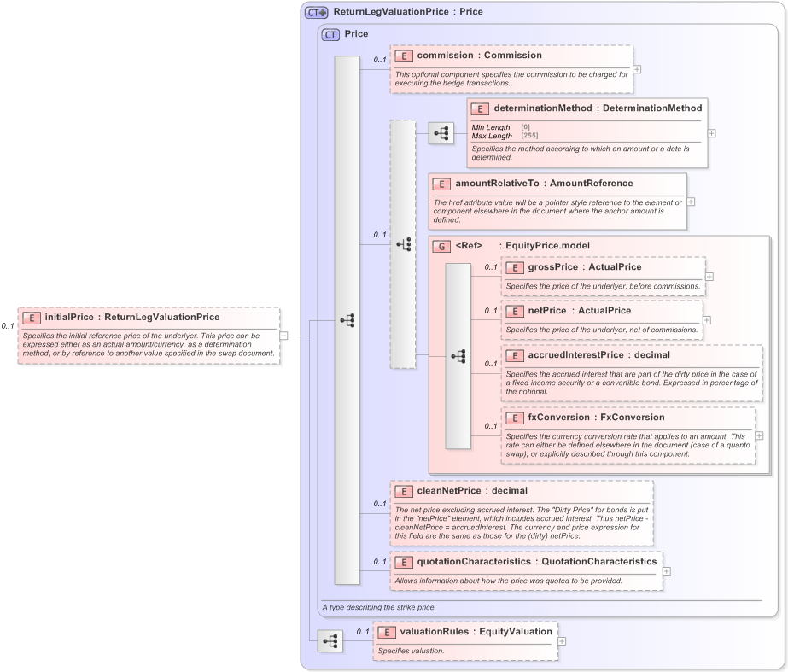Screen dimensions: 788x672
Task: Select the Price complex type label
Action: (356, 33)
